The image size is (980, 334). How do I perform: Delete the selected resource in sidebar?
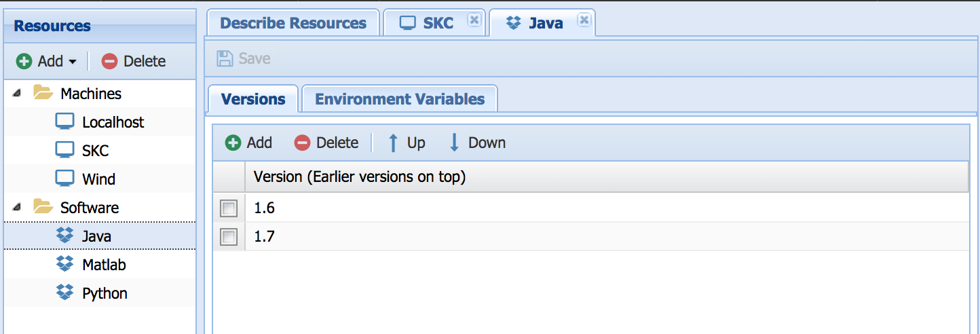point(134,61)
